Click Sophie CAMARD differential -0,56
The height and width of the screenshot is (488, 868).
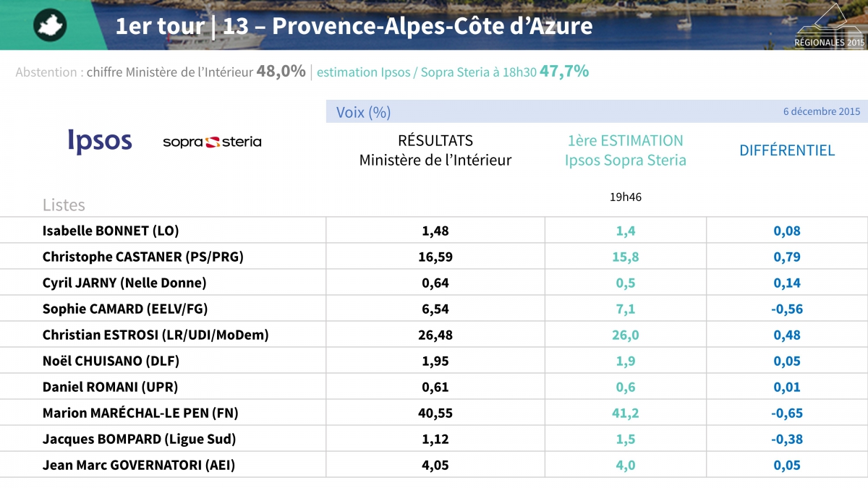tap(787, 309)
